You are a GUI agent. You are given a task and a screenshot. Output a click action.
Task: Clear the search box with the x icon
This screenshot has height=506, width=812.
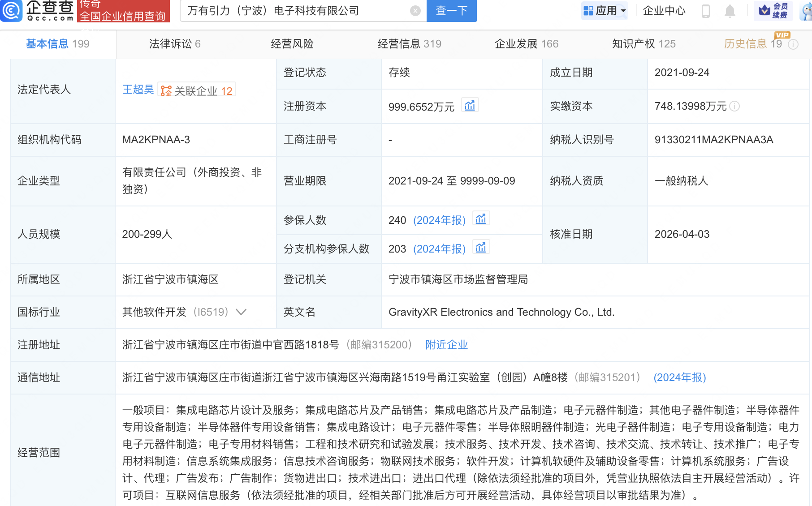tap(415, 11)
